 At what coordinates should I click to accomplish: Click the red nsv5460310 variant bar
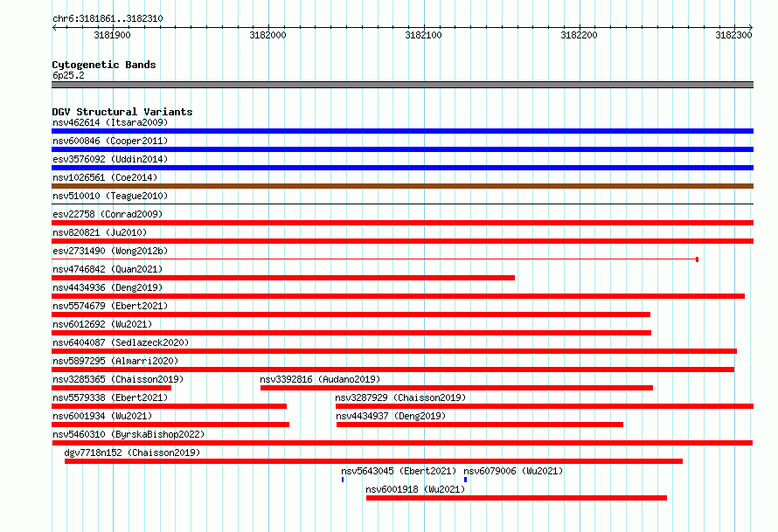pyautogui.click(x=402, y=443)
